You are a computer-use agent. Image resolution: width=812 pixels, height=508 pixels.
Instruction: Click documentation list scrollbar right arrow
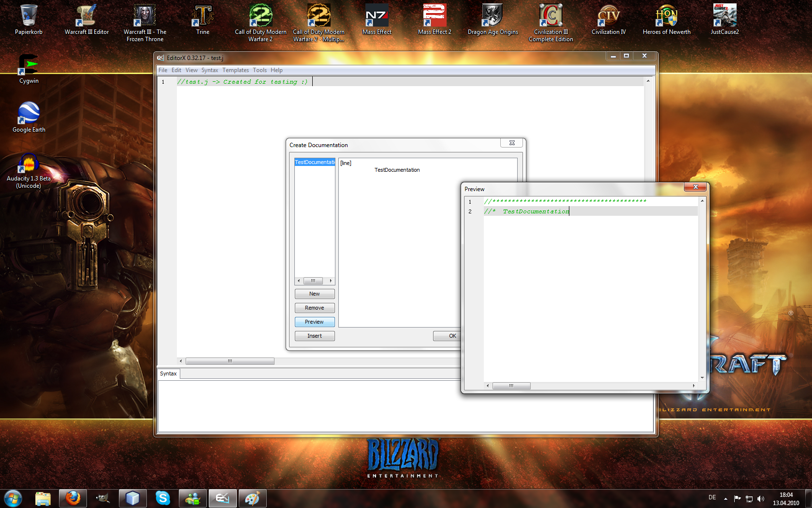(x=331, y=281)
